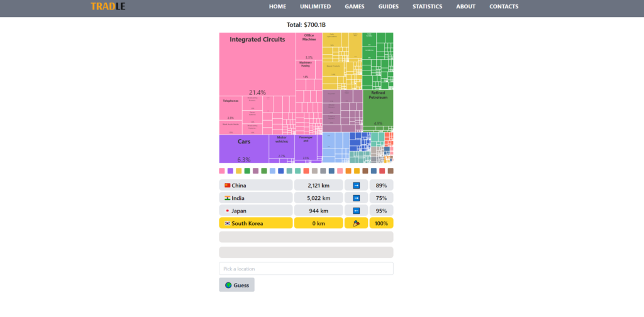Open the Guides menu item
Image resolution: width=644 pixels, height=317 pixels.
pos(388,7)
